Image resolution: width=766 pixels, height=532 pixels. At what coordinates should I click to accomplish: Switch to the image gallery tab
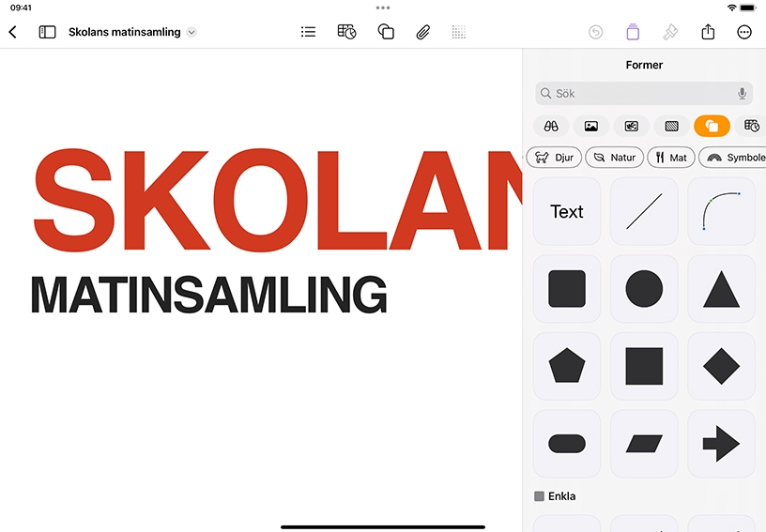point(631,127)
